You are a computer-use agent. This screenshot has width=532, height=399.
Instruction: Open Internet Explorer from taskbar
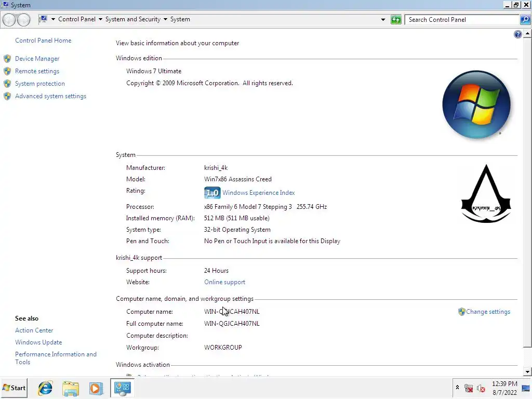(45, 388)
